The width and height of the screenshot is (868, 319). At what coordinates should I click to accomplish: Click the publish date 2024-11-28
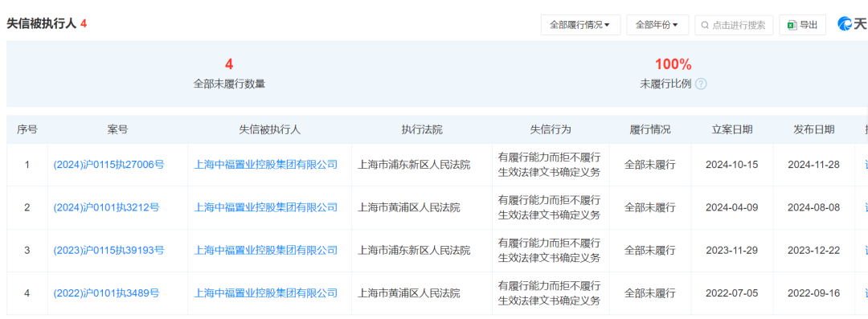coord(813,165)
